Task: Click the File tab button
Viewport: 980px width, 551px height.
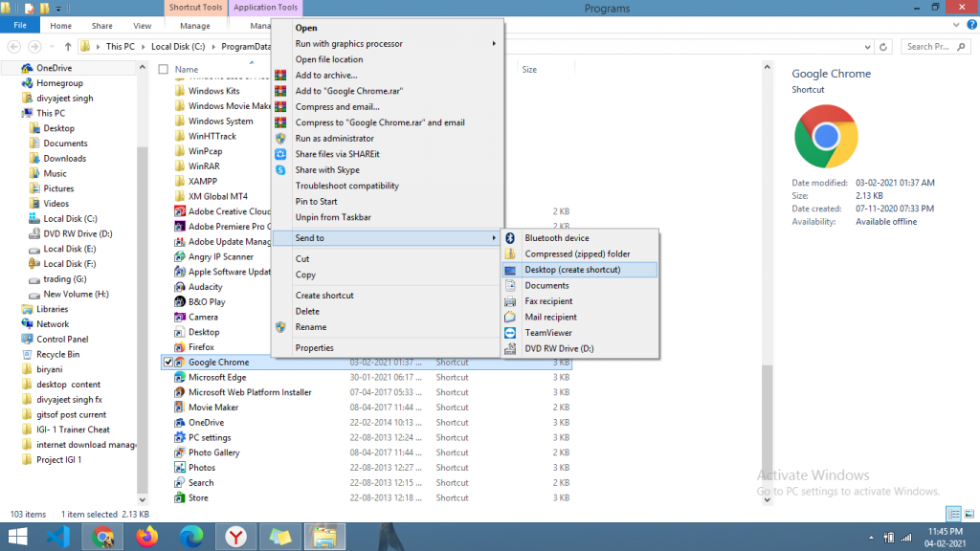Action: 20,26
